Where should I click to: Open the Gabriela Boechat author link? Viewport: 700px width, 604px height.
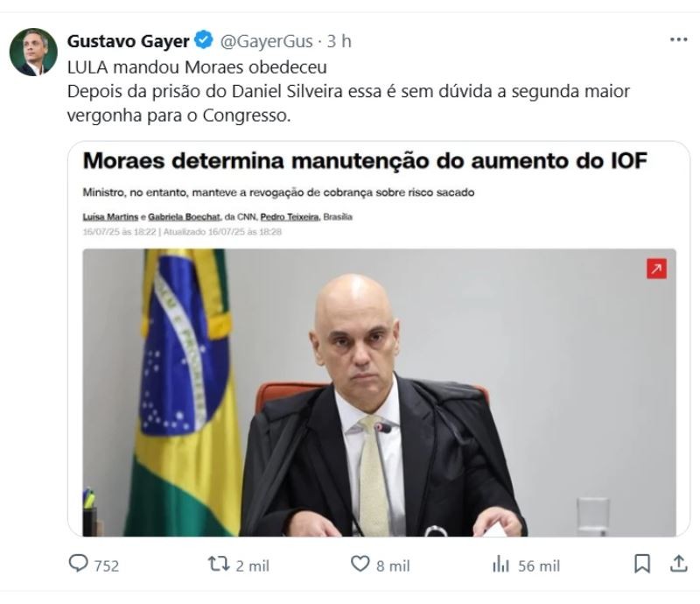184,217
